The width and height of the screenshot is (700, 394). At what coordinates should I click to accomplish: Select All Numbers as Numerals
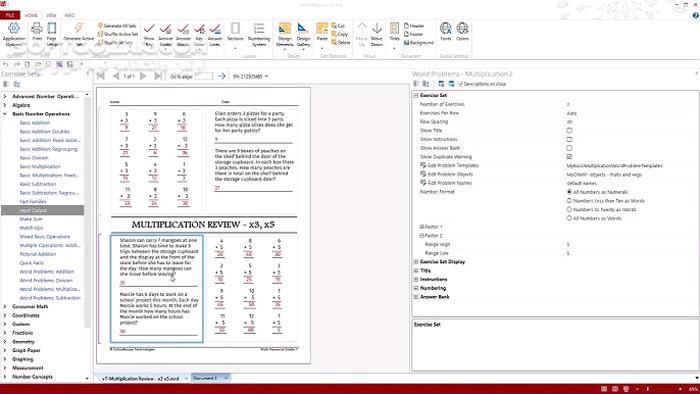pos(569,192)
